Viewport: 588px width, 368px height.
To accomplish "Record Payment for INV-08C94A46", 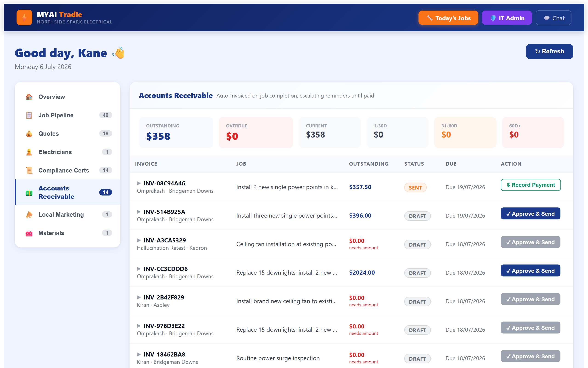I will [x=530, y=185].
